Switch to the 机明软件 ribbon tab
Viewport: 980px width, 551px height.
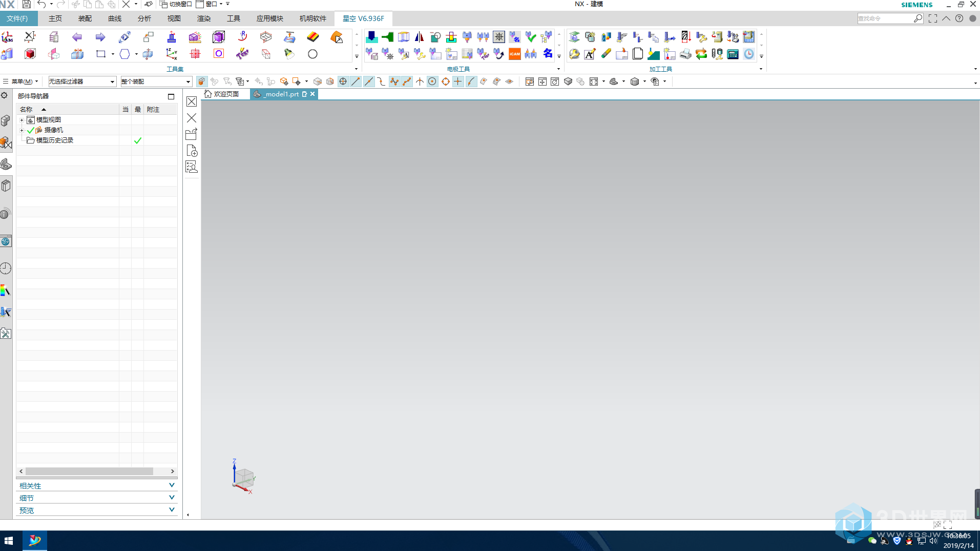pos(313,18)
